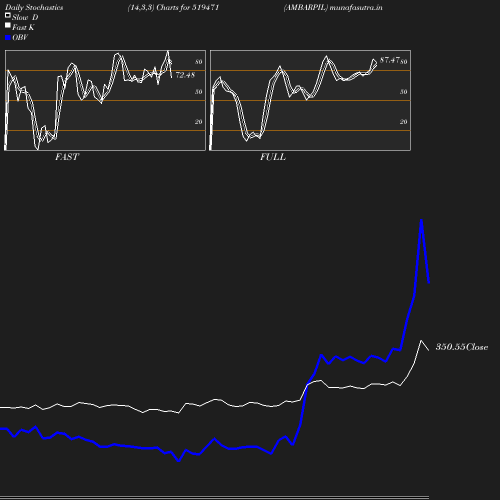Click the 87.47 value in FULL chart
The width and height of the screenshot is (500, 500).
point(390,60)
